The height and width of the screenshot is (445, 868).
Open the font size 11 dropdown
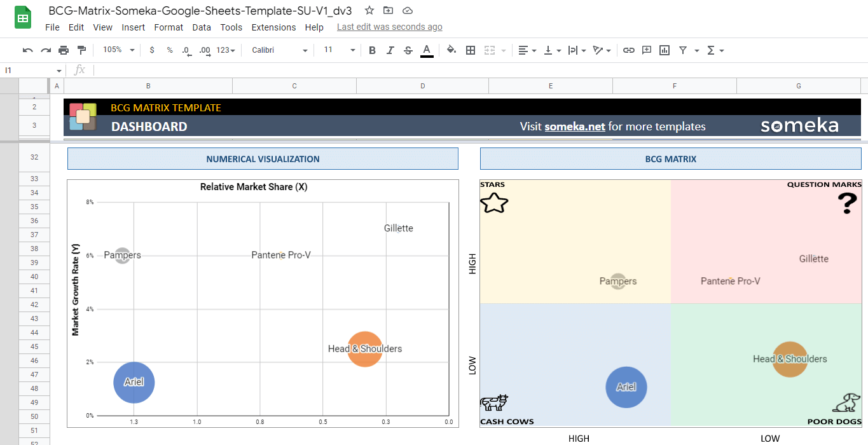[x=340, y=50]
